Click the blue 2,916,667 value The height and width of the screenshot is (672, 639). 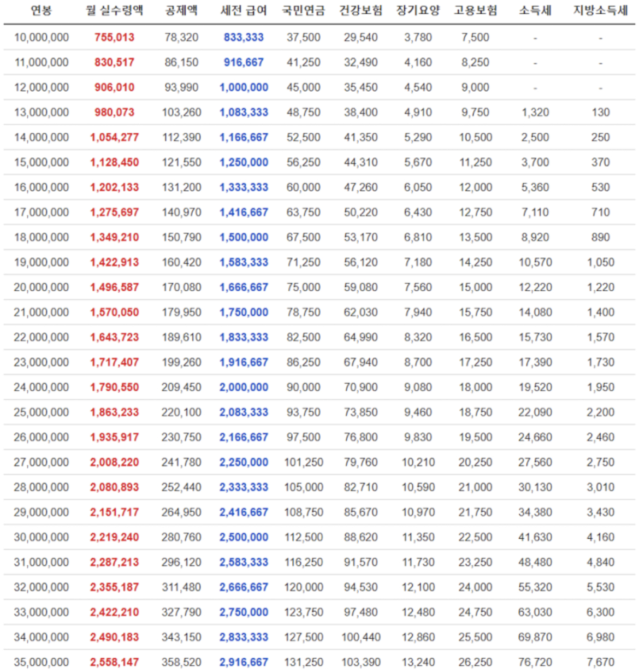244,663
